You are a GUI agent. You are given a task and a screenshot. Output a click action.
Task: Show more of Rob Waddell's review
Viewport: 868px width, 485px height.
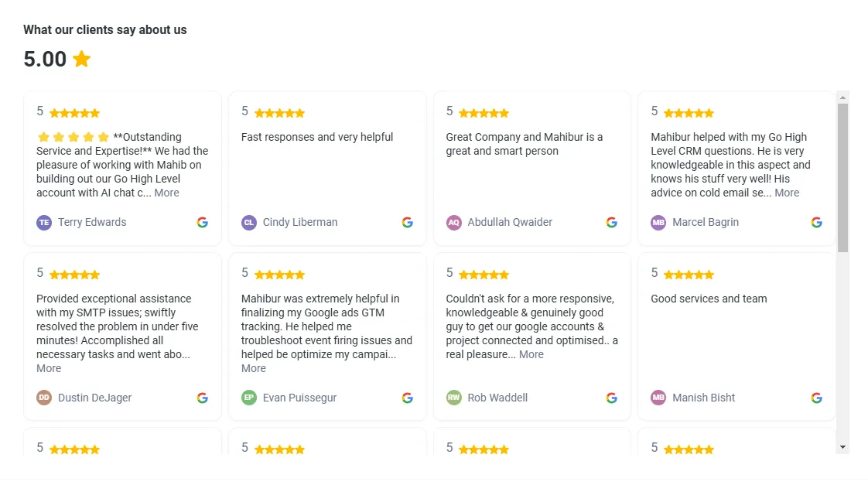[x=531, y=354]
